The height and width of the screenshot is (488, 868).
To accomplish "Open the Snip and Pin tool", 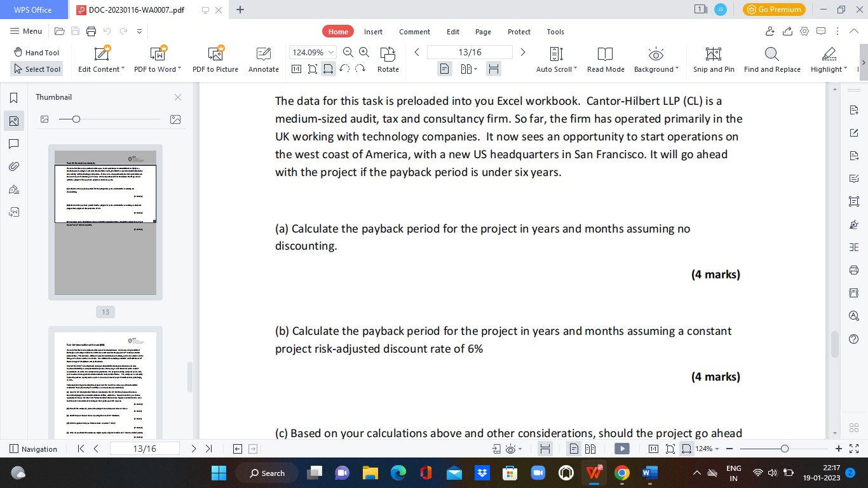I will [713, 58].
